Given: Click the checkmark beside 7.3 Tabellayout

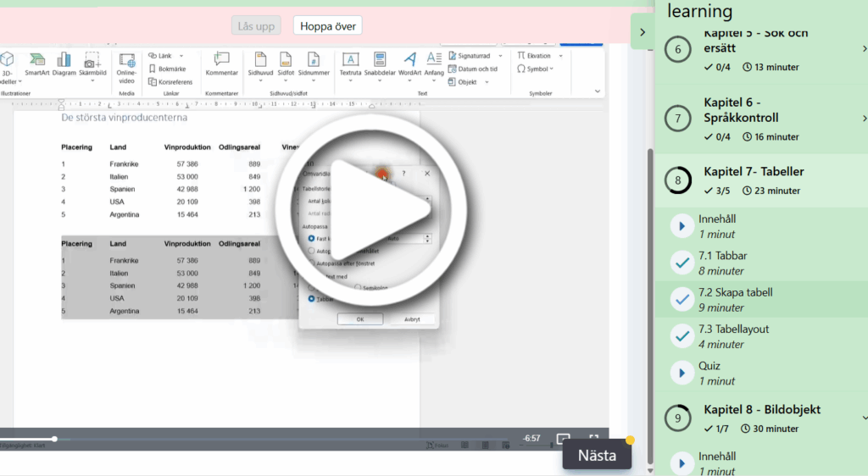Looking at the screenshot, I should [x=682, y=336].
